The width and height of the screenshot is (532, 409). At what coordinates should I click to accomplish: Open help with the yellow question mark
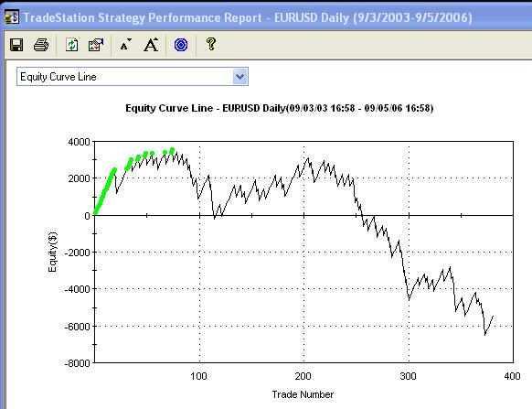click(210, 44)
